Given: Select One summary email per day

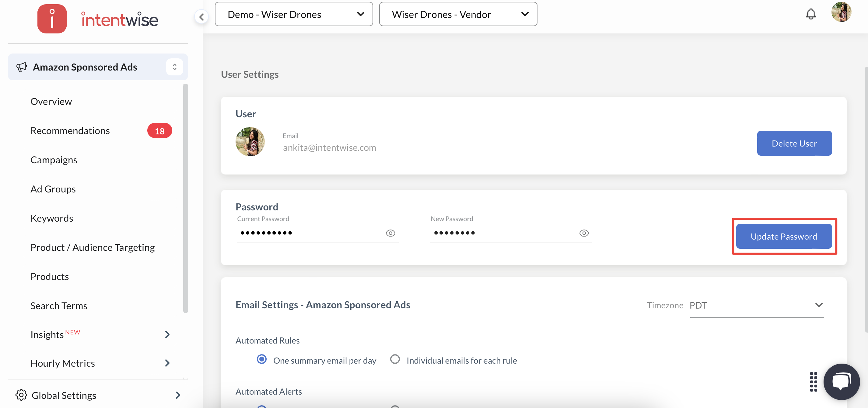Looking at the screenshot, I should [262, 359].
